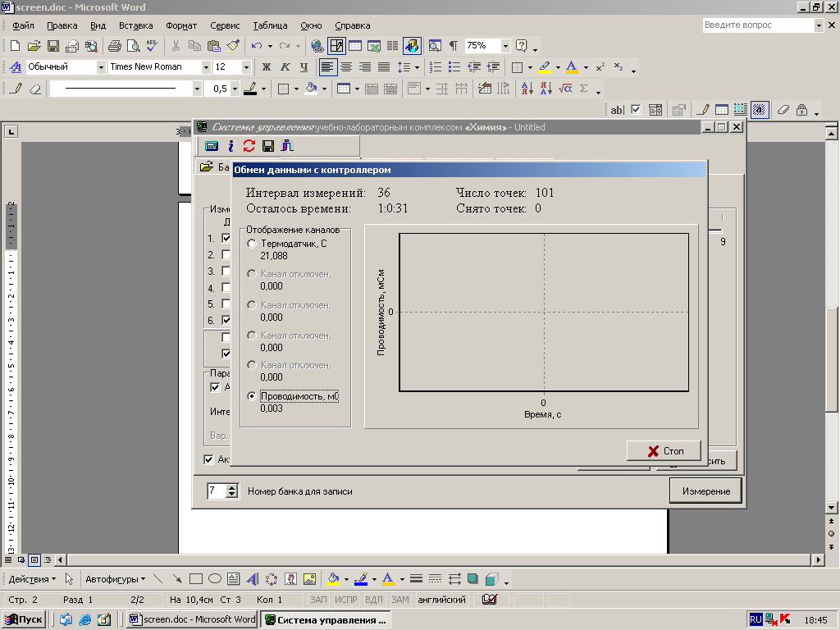This screenshot has height=630, width=840.
Task: Toggle checkbox for channel 1
Action: click(x=226, y=238)
